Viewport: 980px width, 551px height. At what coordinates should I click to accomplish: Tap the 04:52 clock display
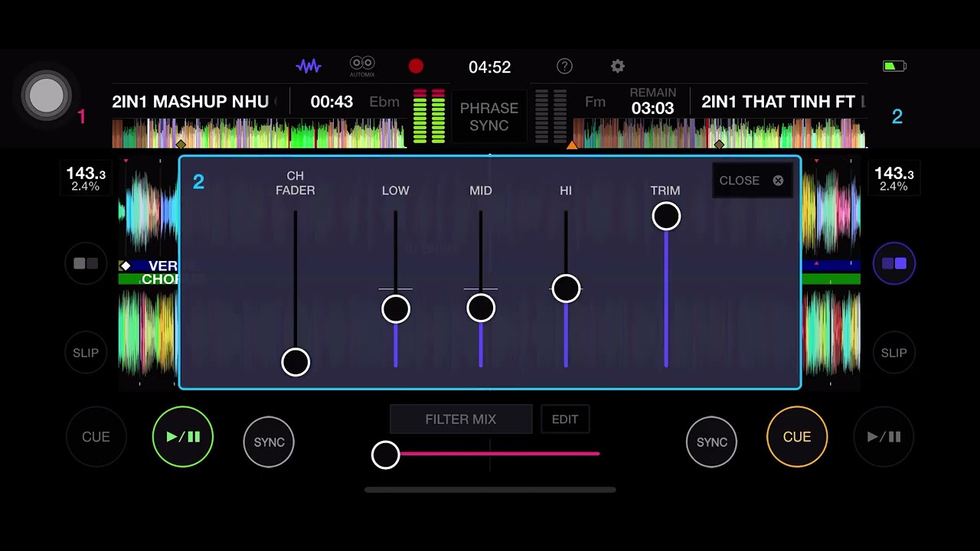[x=490, y=67]
